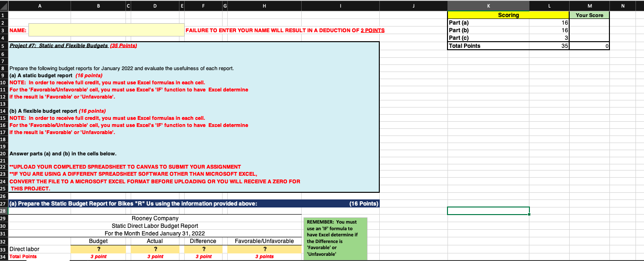Select 'Answer parts (a) and (b)' line
This screenshot has height=261, width=644.
pos(63,153)
